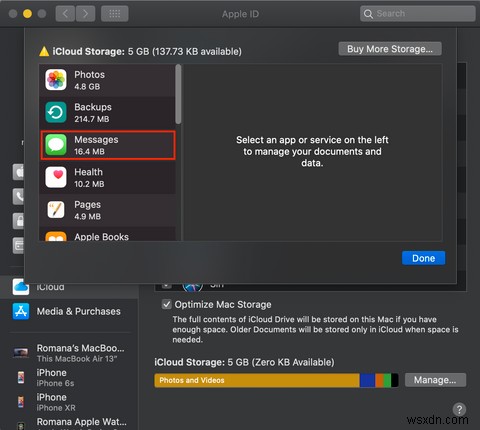Select the Photos 4.8 GB row text
This screenshot has width=480, height=430.
[x=89, y=80]
